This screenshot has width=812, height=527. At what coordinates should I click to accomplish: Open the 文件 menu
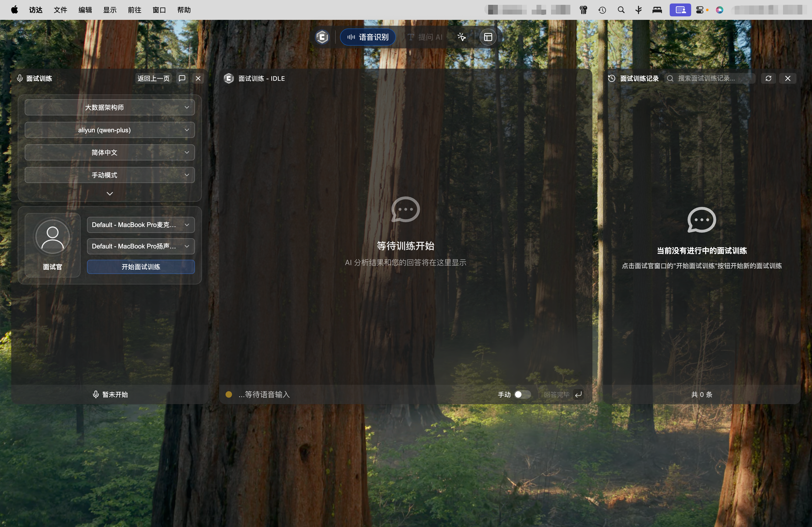pyautogui.click(x=60, y=10)
